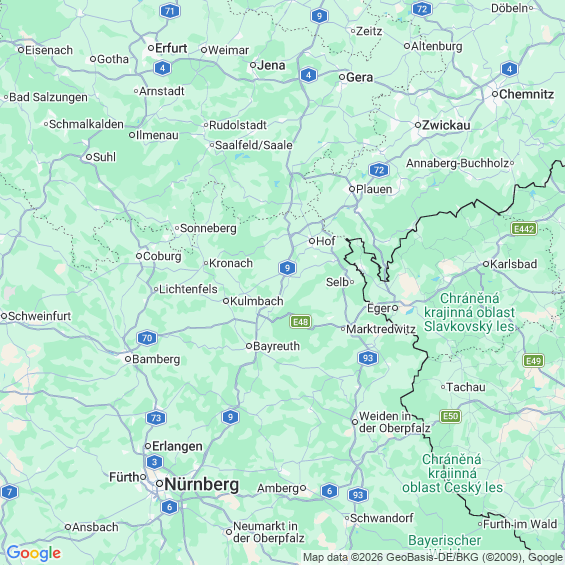Open Slavkovský les protected area label
This screenshot has height=565, width=565.
click(x=469, y=312)
